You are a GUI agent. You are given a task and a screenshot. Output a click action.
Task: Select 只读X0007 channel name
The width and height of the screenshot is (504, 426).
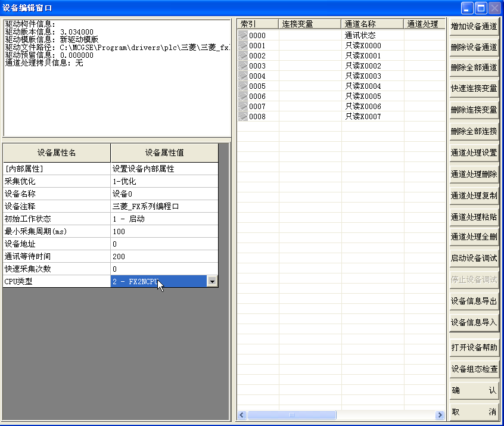tap(363, 116)
